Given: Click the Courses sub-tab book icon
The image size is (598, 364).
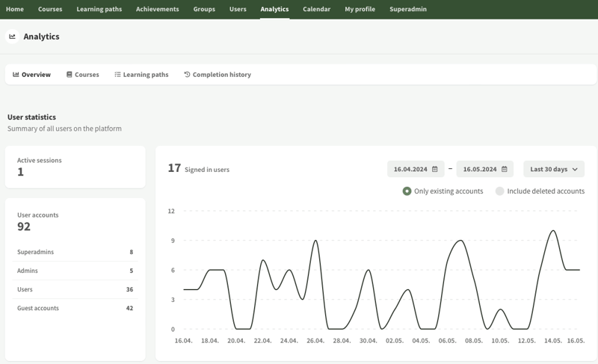Looking at the screenshot, I should pos(69,74).
